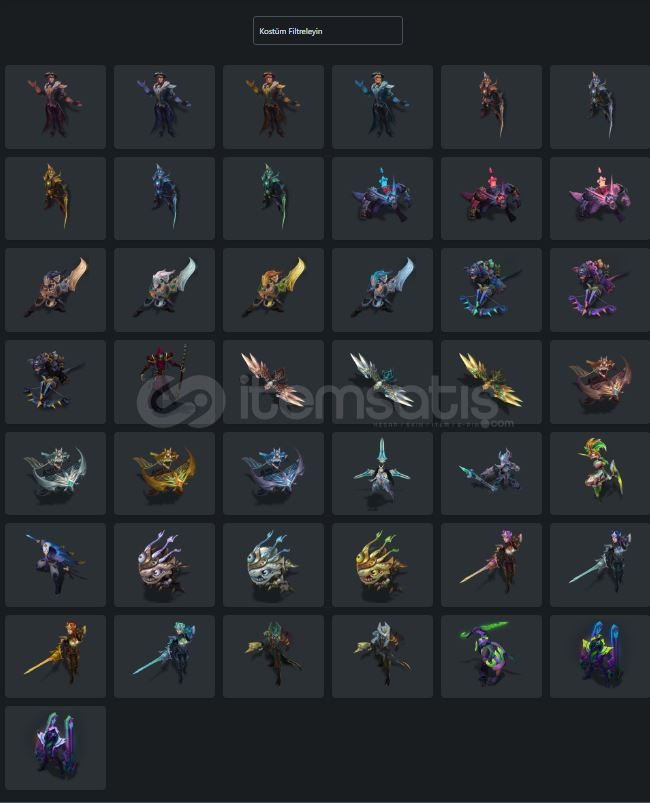Select the green-haired girl with bow
Image resolution: width=650 pixels, height=803 pixels.
pyautogui.click(x=600, y=473)
